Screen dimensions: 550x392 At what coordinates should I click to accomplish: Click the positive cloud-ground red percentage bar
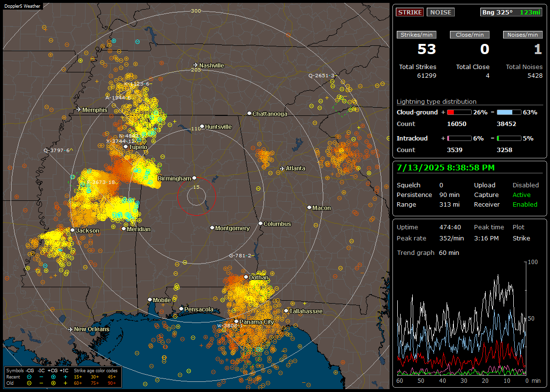(x=459, y=112)
